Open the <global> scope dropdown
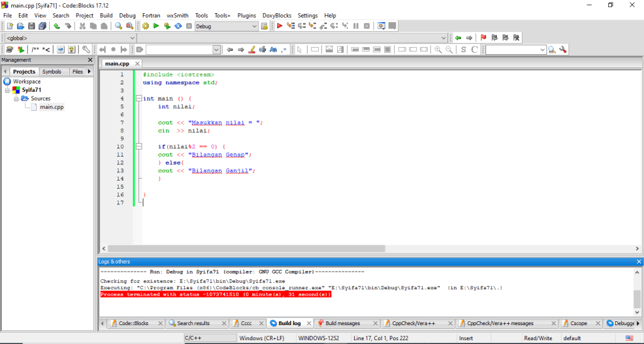The height and width of the screenshot is (344, 644). pyautogui.click(x=132, y=38)
